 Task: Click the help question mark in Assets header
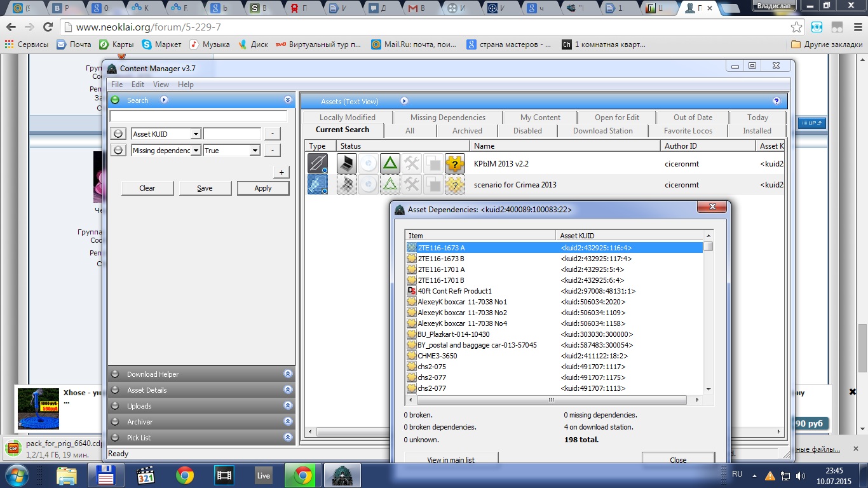point(776,101)
